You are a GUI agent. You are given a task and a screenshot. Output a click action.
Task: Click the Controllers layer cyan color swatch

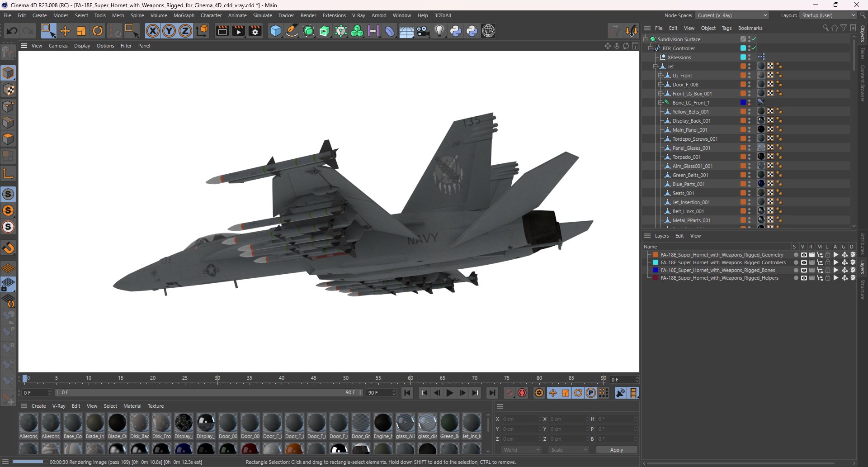[656, 262]
